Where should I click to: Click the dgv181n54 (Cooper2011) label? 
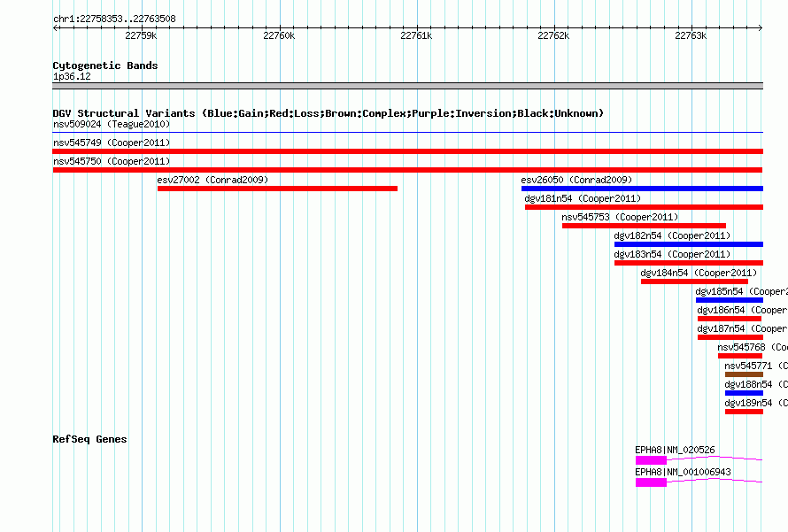coord(583,199)
